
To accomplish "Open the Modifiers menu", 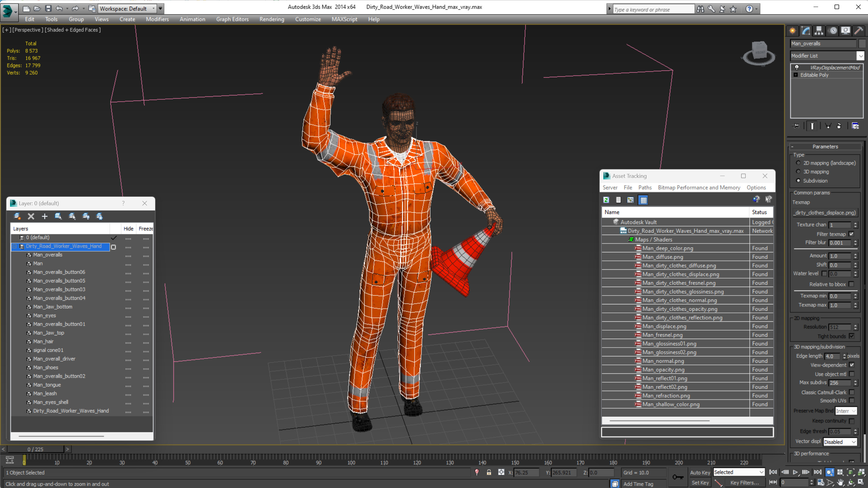I will 157,19.
